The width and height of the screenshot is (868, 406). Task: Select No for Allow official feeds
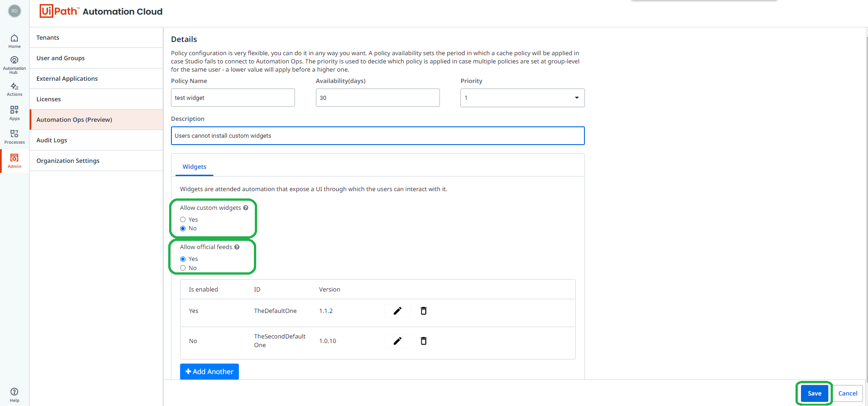click(183, 268)
